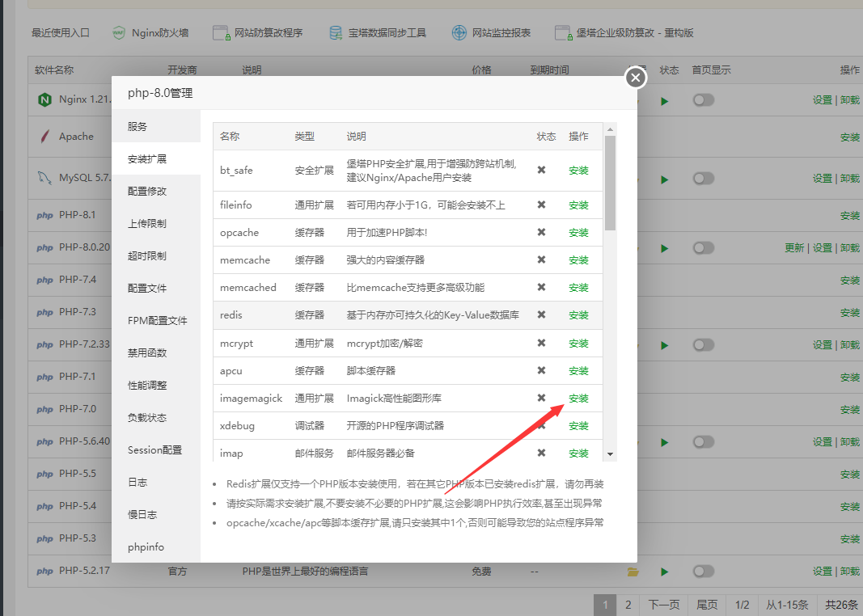Toggle 首页显示 switch for PHP-7.2.33
This screenshot has height=616, width=863.
[704, 345]
